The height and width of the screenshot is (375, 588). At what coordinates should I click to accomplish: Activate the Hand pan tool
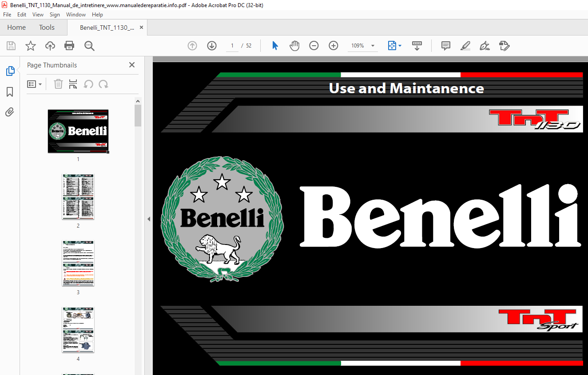pos(294,46)
